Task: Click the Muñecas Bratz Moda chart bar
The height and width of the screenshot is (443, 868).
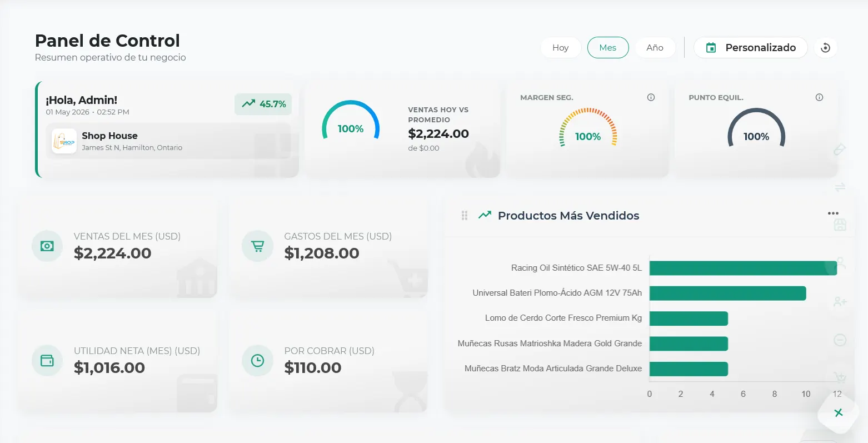Action: pyautogui.click(x=689, y=369)
